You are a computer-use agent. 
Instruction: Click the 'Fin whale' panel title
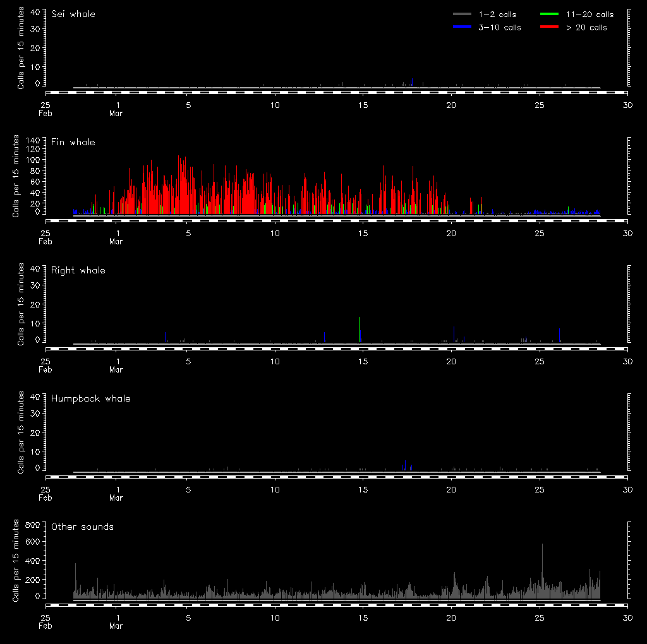[73, 142]
